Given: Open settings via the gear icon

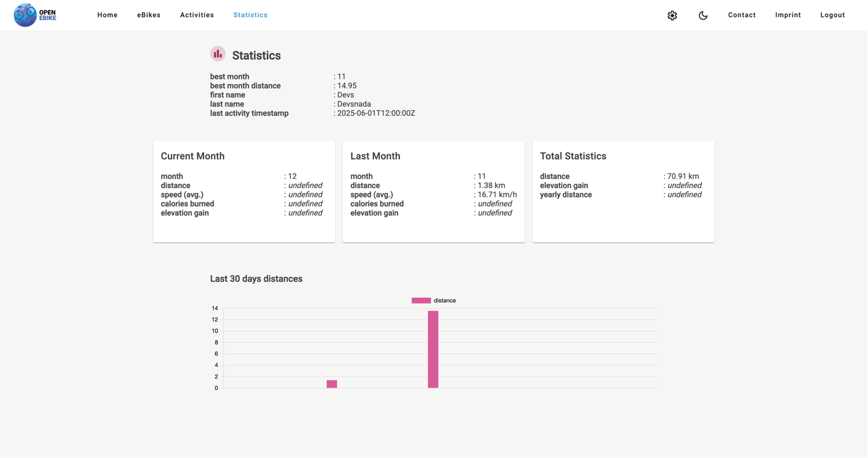Looking at the screenshot, I should coord(672,15).
